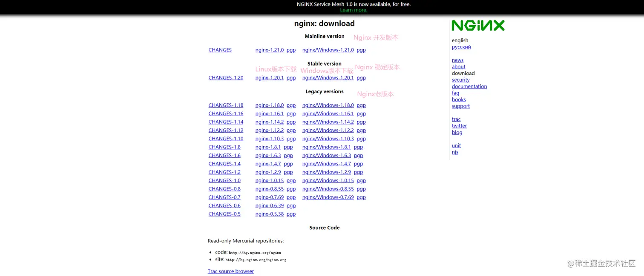Open the Learn more link in banner
The width and height of the screenshot is (644, 276).
pos(354,10)
